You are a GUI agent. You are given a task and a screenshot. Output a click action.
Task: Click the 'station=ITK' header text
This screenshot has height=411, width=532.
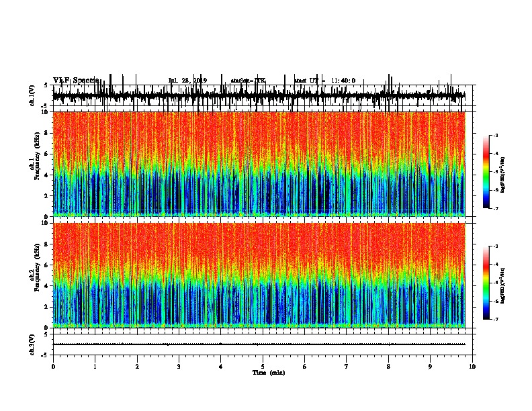[x=248, y=81]
